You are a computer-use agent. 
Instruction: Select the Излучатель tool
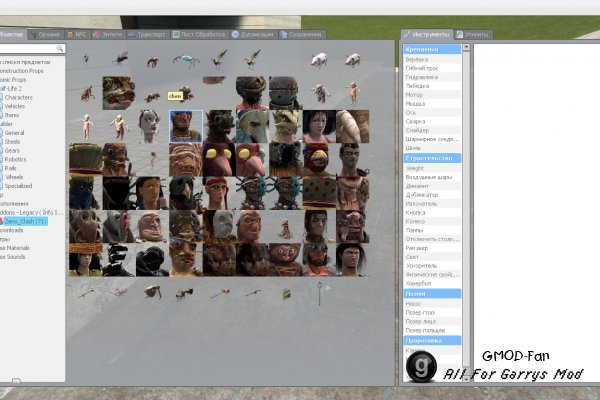pyautogui.click(x=432, y=204)
